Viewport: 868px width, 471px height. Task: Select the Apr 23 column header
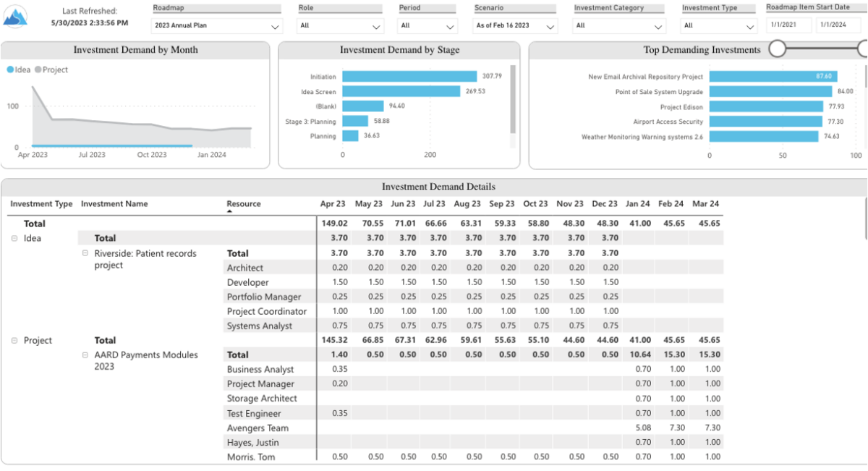pos(333,204)
